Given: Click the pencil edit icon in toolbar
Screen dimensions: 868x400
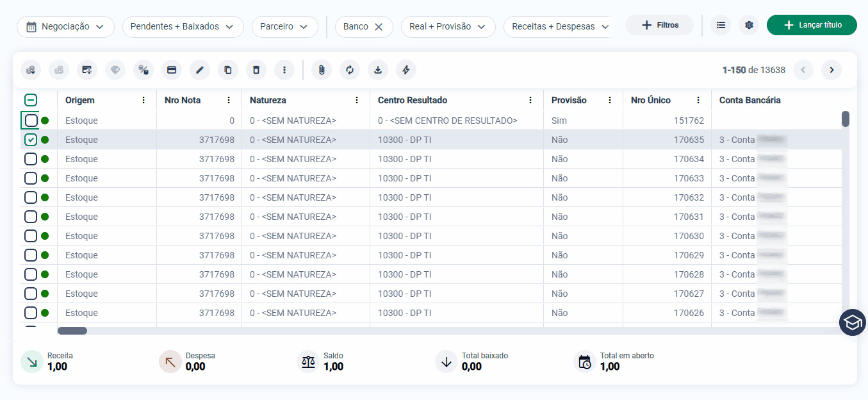Looking at the screenshot, I should click(200, 70).
